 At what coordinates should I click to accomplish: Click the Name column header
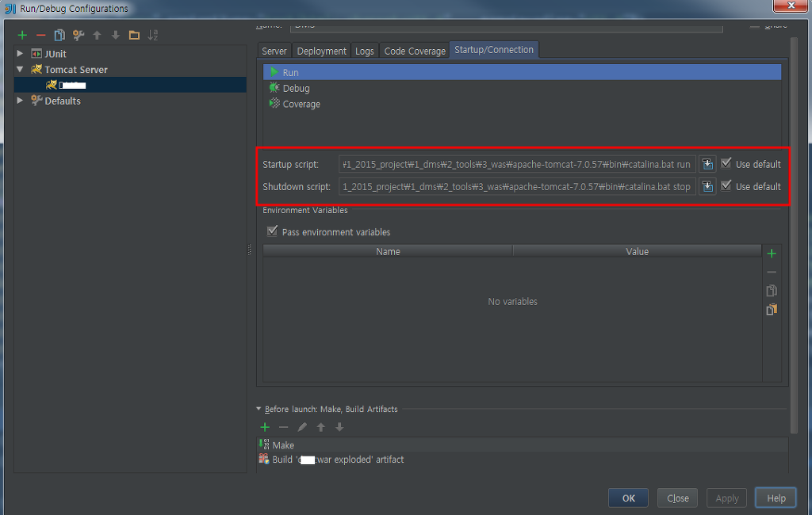tap(388, 251)
